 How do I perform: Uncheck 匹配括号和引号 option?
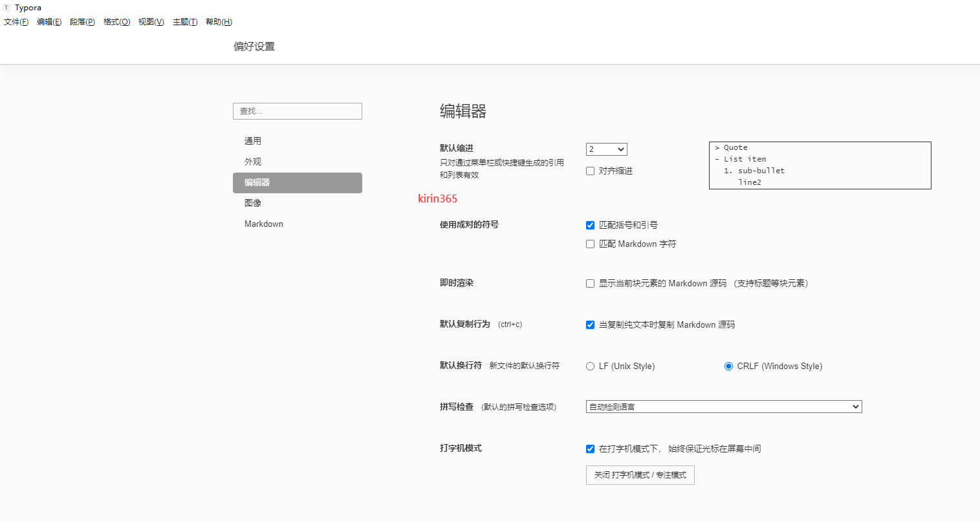tap(590, 226)
